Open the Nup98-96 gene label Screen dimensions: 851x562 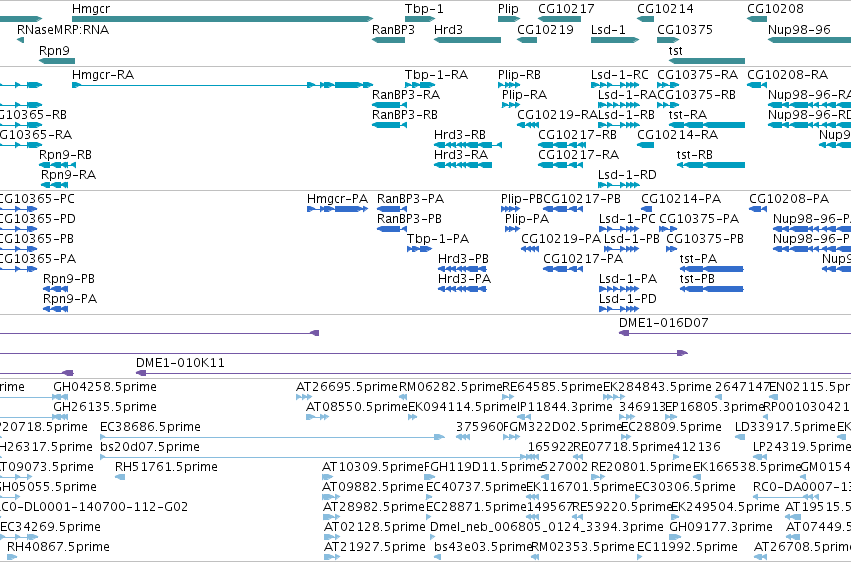(x=799, y=30)
